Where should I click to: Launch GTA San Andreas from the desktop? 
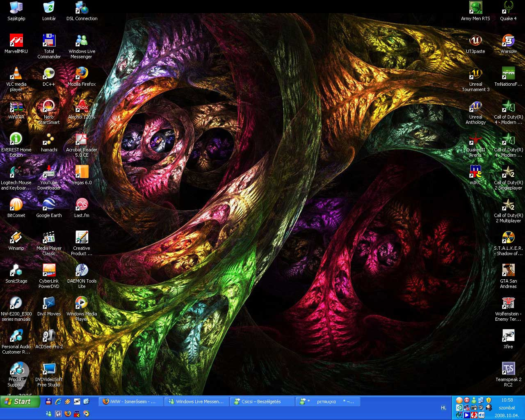(509, 276)
